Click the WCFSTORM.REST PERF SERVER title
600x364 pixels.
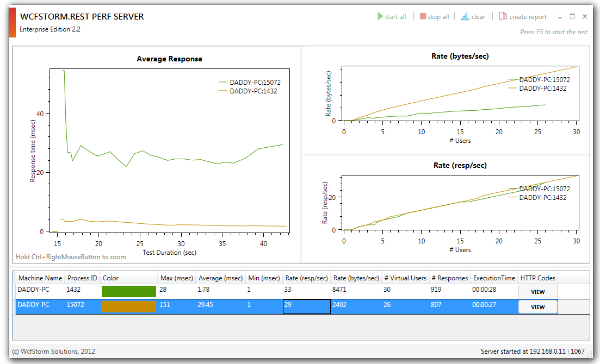[x=82, y=17]
